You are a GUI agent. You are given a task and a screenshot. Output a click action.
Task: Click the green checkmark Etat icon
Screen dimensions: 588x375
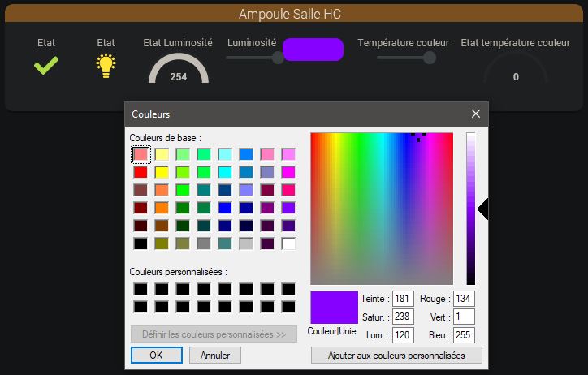tap(46, 65)
